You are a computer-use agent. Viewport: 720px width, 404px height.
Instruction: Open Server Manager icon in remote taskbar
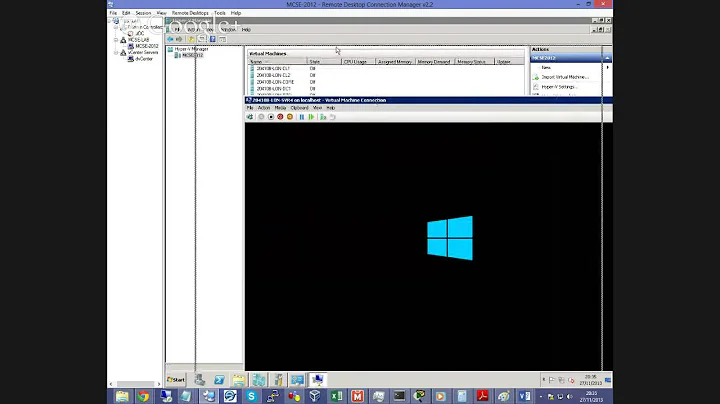(200, 380)
